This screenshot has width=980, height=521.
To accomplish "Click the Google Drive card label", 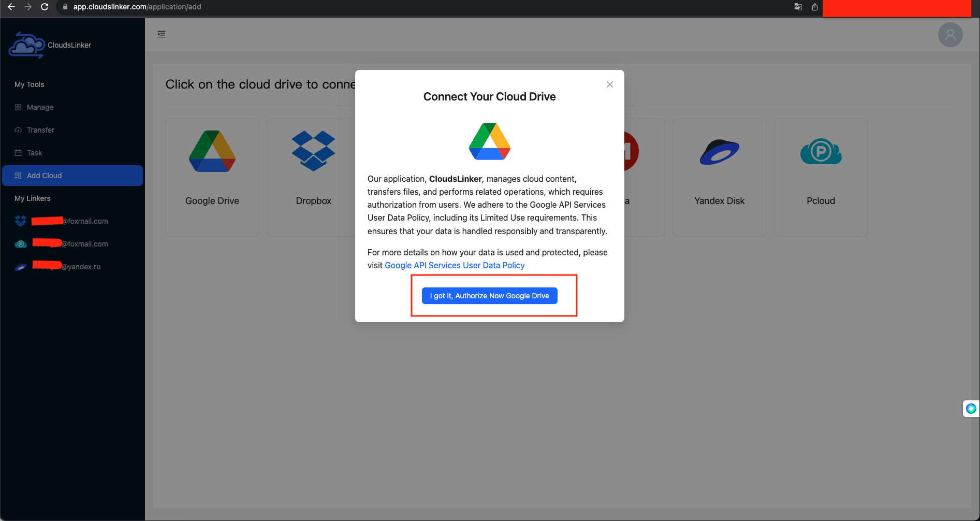I will (212, 201).
